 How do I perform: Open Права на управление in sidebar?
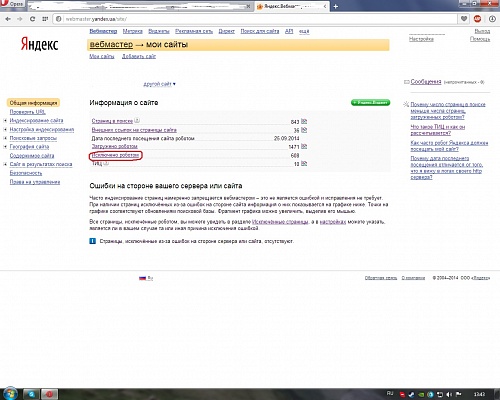(35, 182)
